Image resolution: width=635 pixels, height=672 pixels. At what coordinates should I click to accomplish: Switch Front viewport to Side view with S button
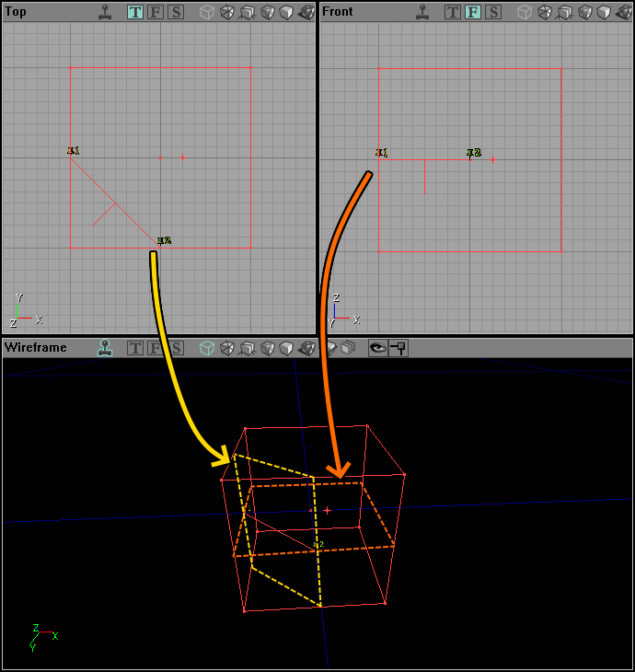click(493, 12)
